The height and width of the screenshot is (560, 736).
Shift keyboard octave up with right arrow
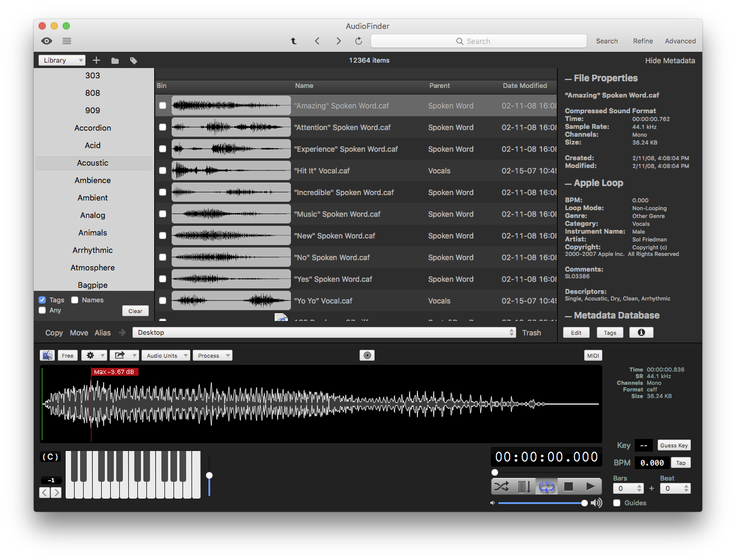click(56, 493)
